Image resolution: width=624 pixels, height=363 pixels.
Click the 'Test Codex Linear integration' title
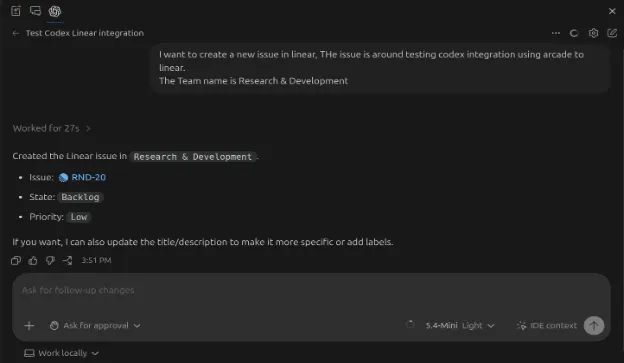coord(85,33)
